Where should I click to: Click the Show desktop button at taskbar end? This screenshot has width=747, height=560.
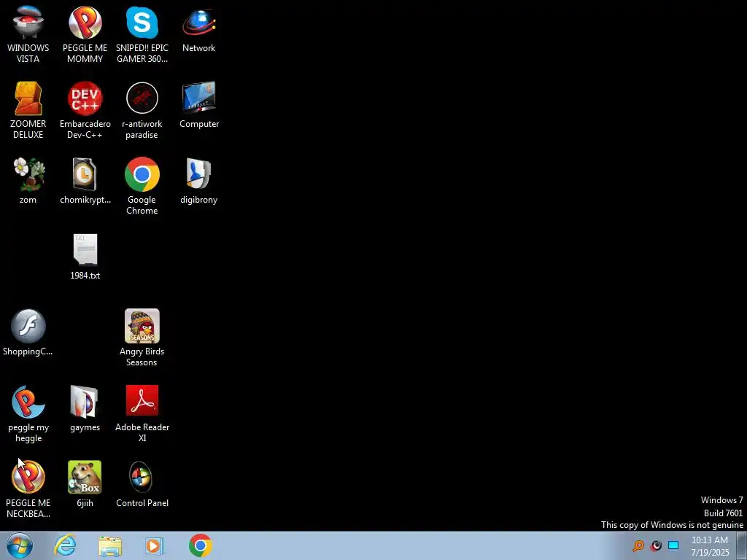tap(742, 545)
